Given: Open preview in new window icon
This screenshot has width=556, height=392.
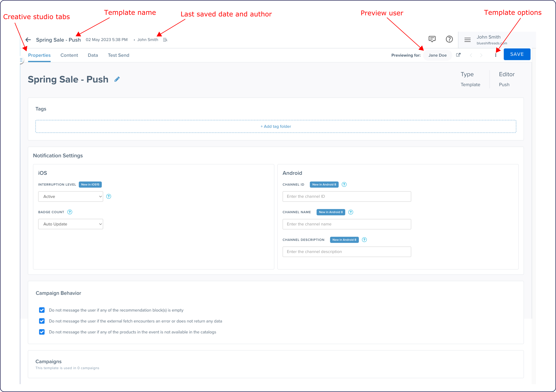Looking at the screenshot, I should pos(458,55).
